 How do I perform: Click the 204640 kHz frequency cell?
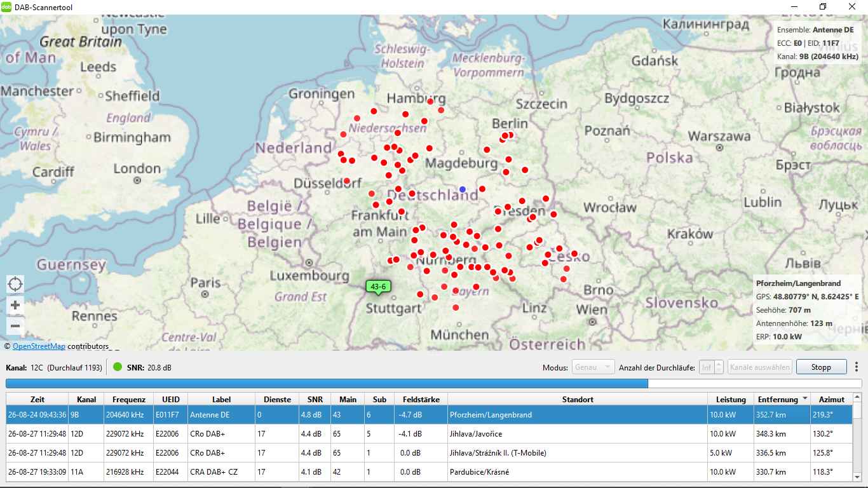pos(129,415)
